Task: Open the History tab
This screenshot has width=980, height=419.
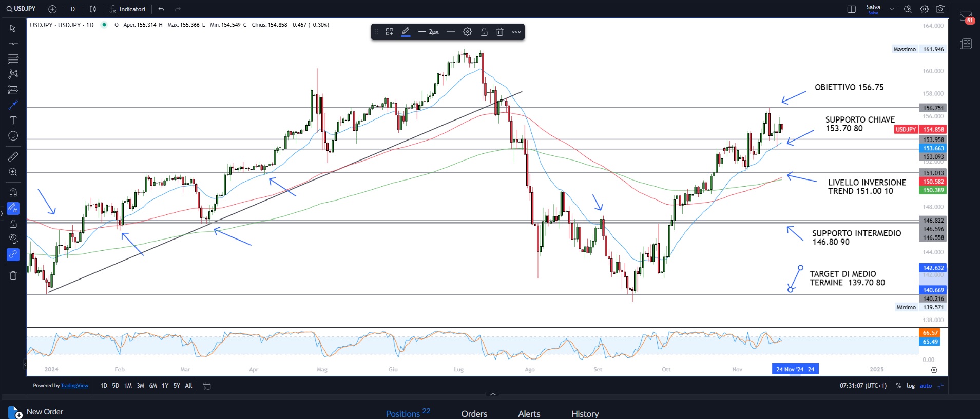Action: (585, 413)
